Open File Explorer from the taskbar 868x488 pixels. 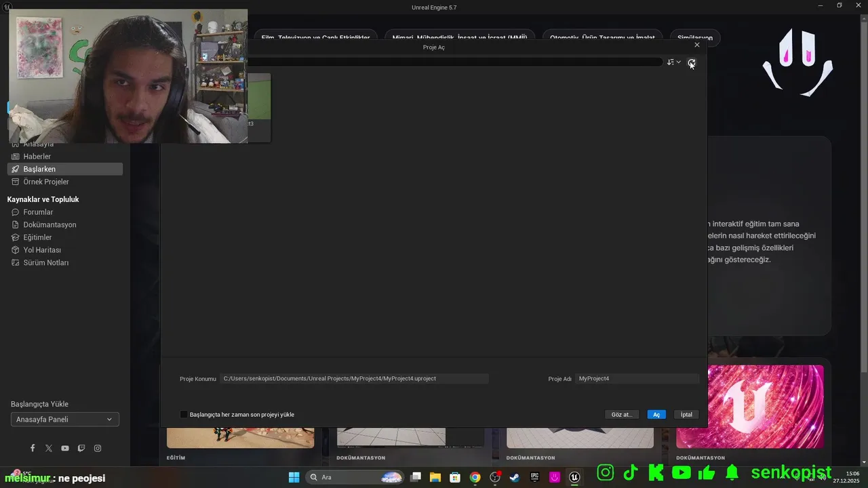pyautogui.click(x=435, y=477)
